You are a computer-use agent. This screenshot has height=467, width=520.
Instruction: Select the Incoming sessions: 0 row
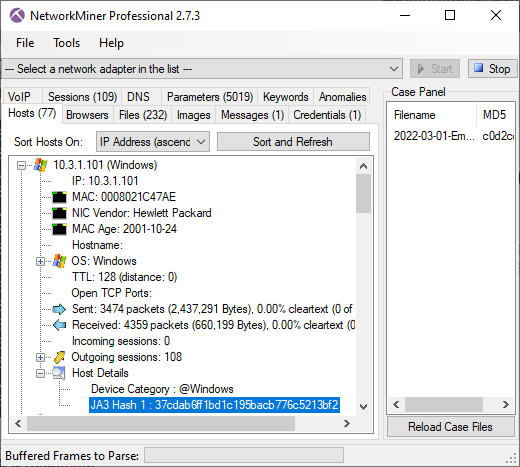[121, 341]
